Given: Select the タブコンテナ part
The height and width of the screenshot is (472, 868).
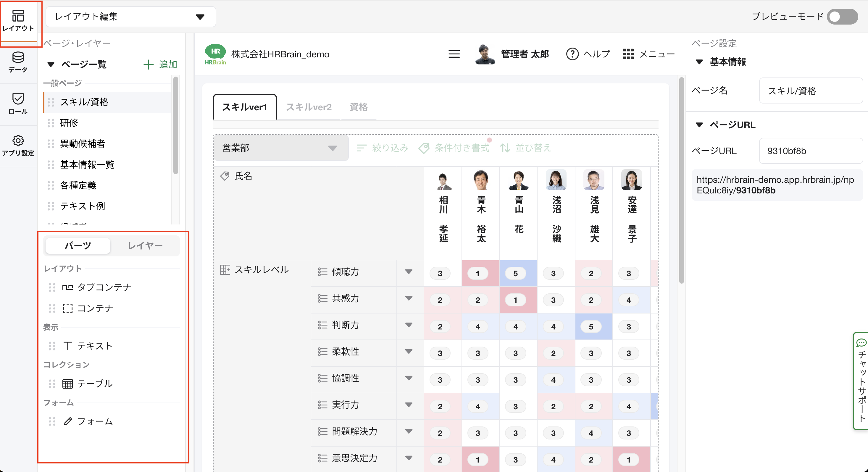Looking at the screenshot, I should [x=97, y=287].
